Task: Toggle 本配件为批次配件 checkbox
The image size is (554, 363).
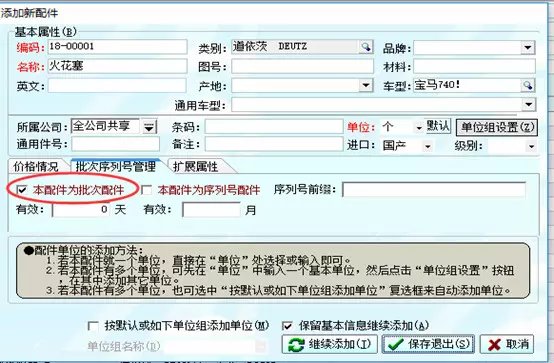Action: (x=22, y=190)
